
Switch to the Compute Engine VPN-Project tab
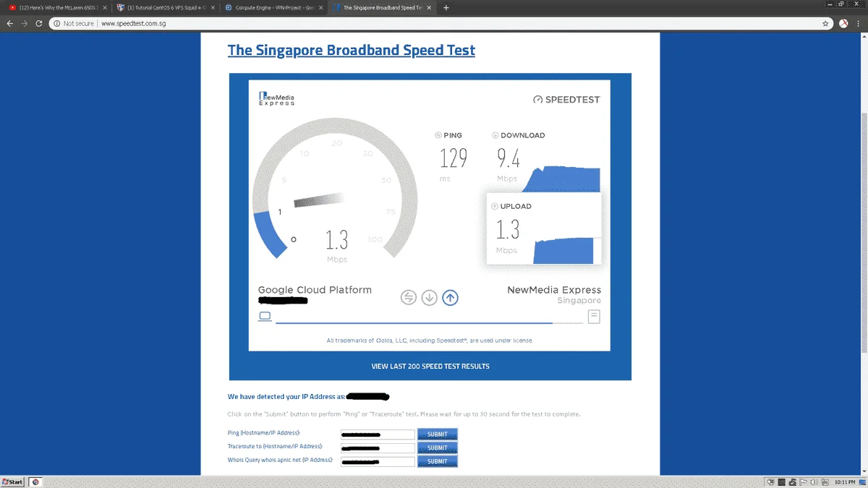pos(273,8)
